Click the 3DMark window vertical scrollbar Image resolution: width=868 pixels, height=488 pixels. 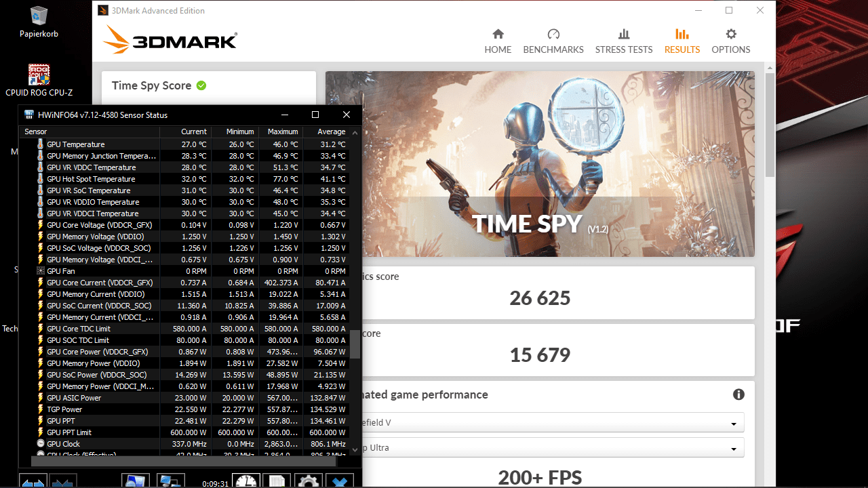pos(770,125)
